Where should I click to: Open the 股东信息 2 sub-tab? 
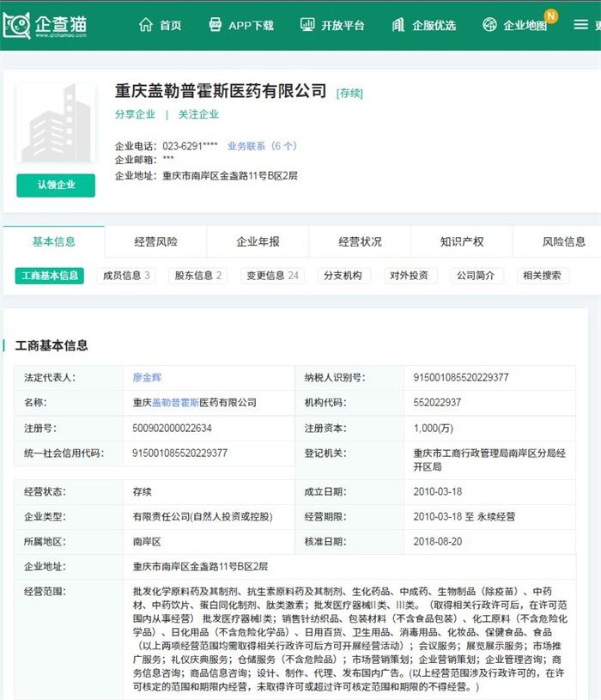[x=197, y=276]
